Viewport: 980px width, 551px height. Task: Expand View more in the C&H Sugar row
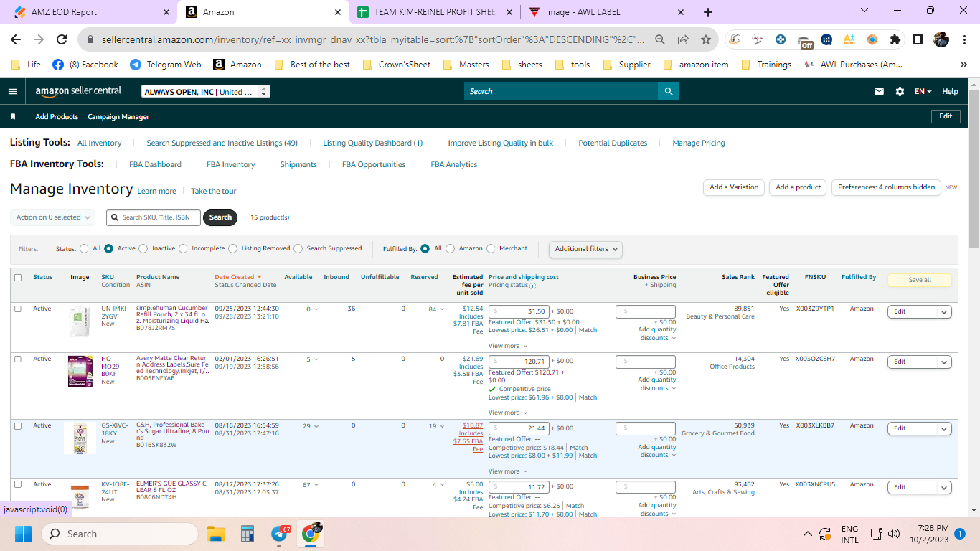pos(508,471)
